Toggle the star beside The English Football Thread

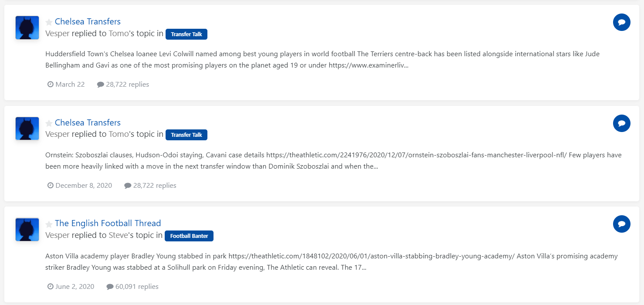coord(49,224)
